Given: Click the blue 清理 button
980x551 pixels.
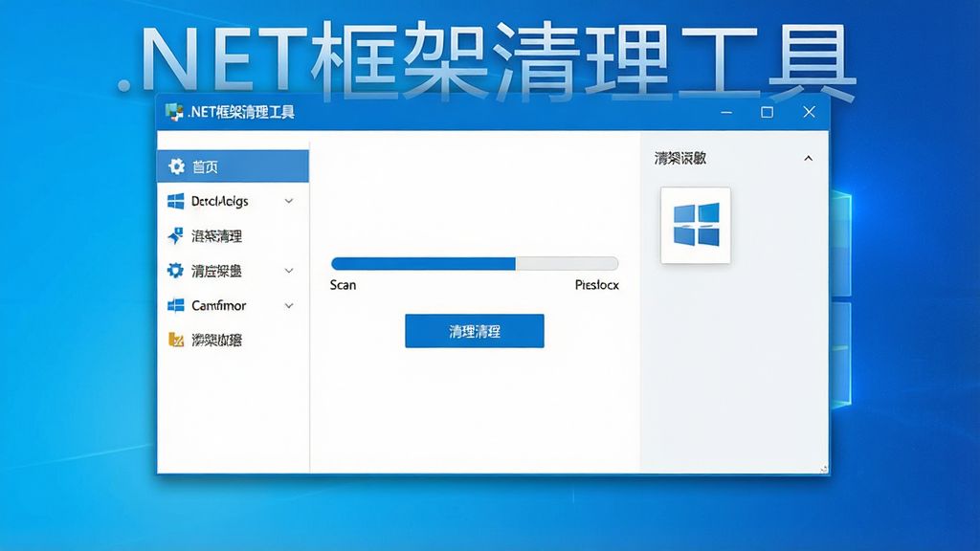Looking at the screenshot, I should tap(475, 331).
